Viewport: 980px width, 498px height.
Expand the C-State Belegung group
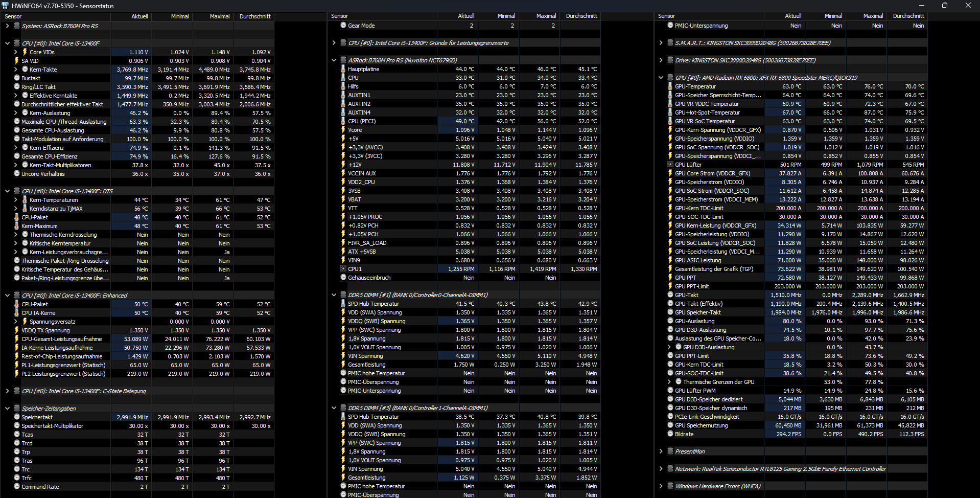coord(7,391)
